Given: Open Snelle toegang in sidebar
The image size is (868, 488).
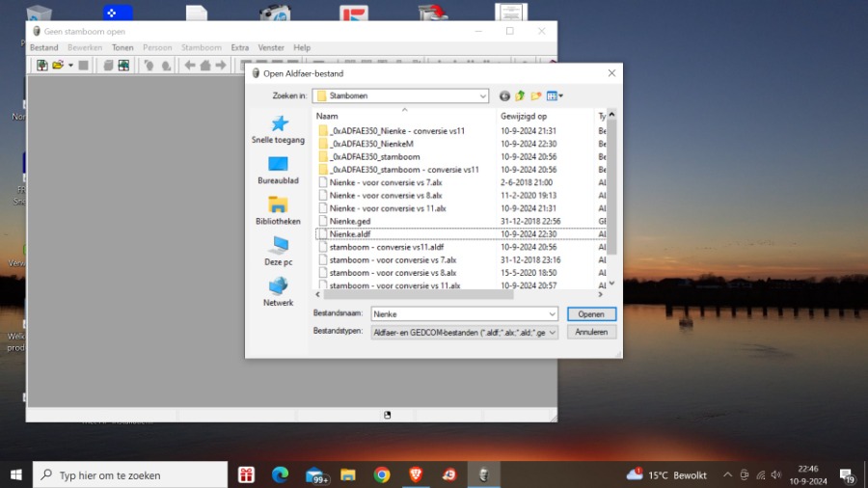Looking at the screenshot, I should coord(278,129).
